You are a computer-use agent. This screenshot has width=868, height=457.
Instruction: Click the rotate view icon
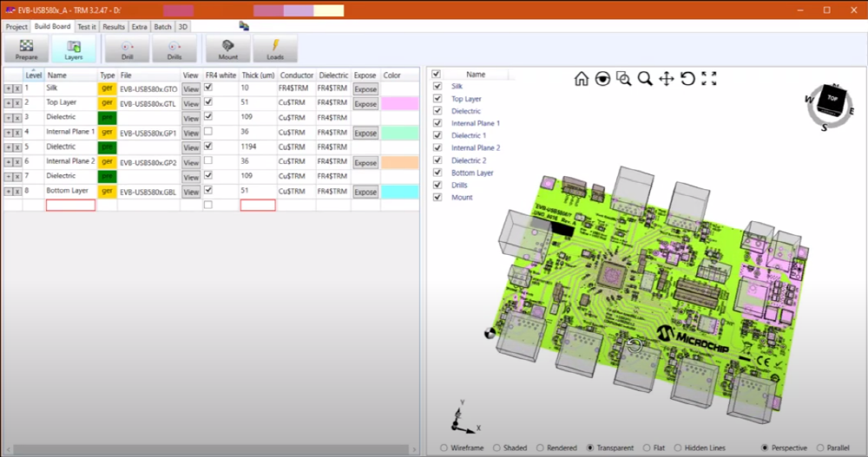point(687,79)
